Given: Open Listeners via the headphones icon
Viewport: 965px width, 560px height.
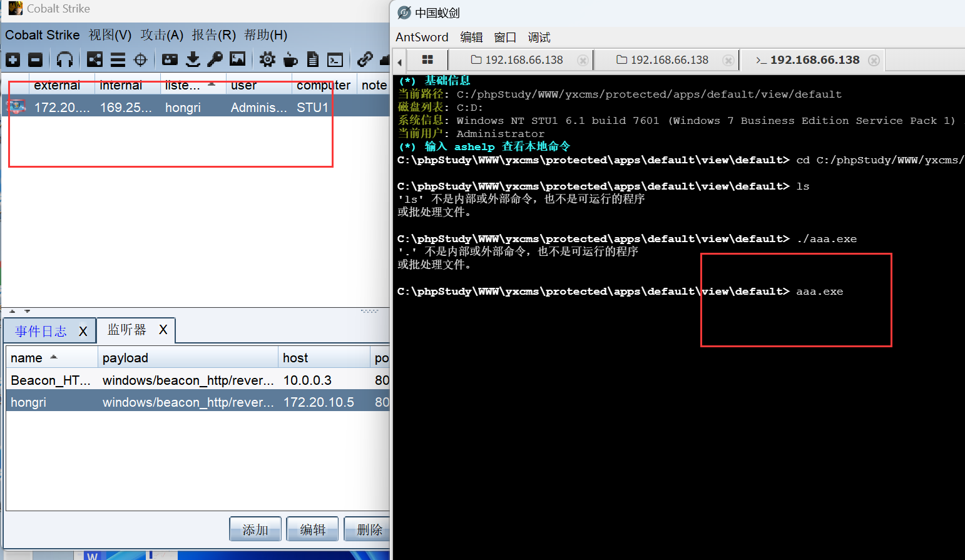Looking at the screenshot, I should click(x=64, y=60).
